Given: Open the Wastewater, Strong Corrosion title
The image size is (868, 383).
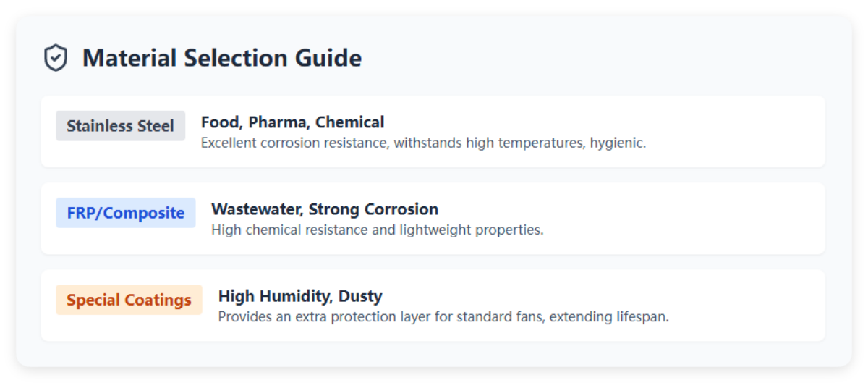Looking at the screenshot, I should point(325,209).
